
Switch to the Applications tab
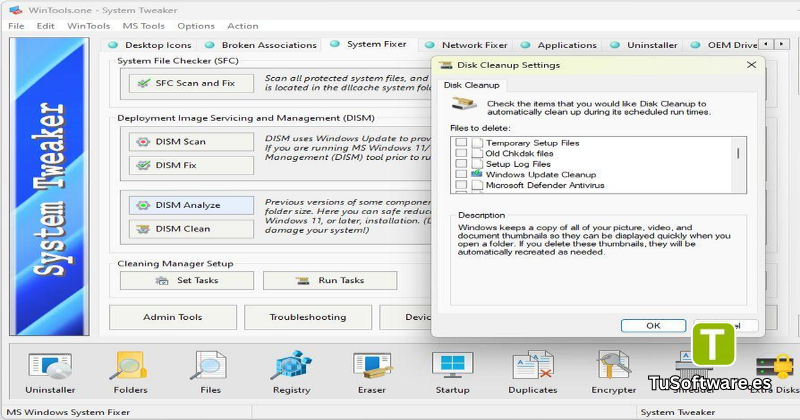[x=559, y=45]
